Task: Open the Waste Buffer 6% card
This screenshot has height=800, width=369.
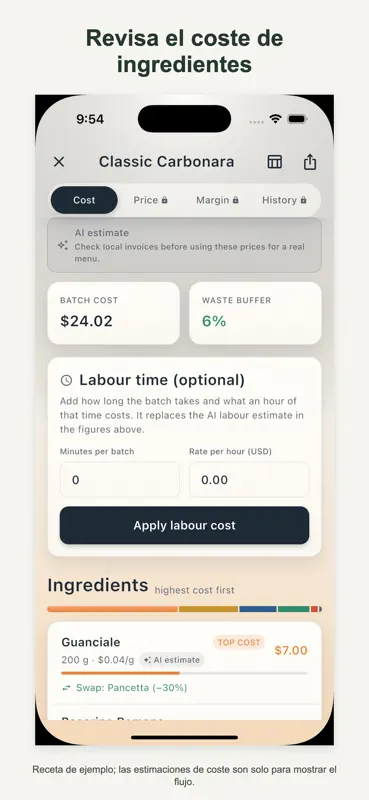Action: (x=255, y=313)
